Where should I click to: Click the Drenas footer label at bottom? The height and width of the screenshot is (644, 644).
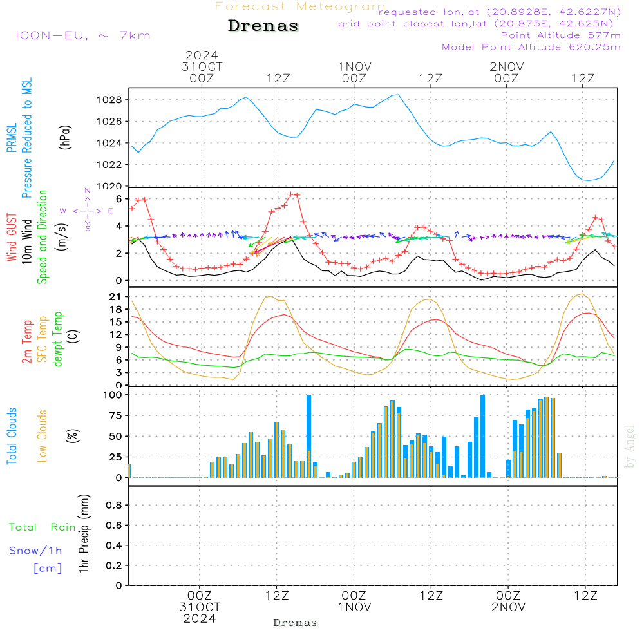click(x=296, y=623)
